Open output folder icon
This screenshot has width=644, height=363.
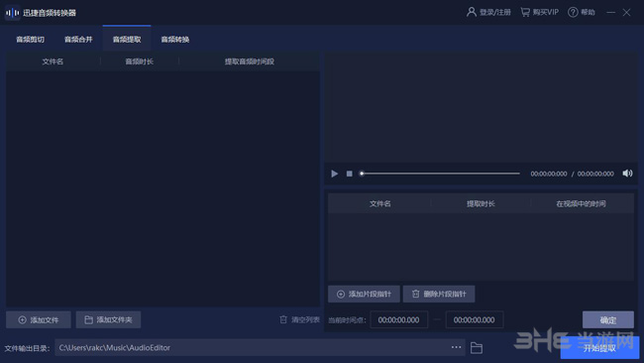pos(477,348)
